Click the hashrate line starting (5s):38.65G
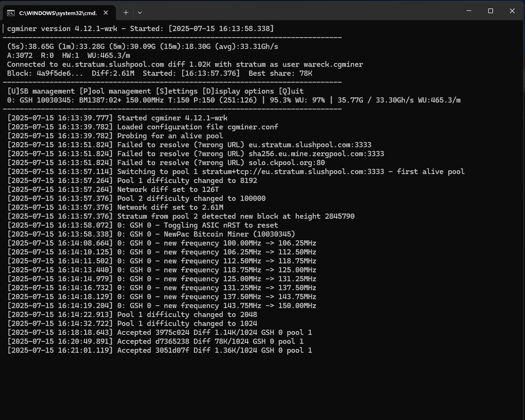The width and height of the screenshot is (525, 420). [143, 47]
